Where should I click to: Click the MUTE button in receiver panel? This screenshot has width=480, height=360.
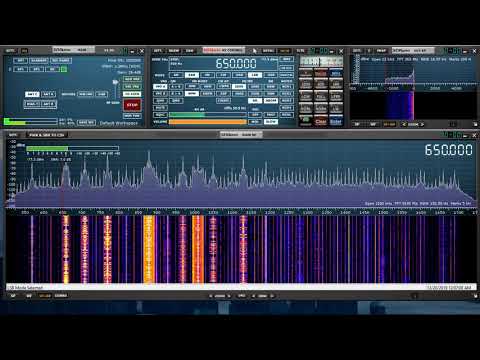160,108
